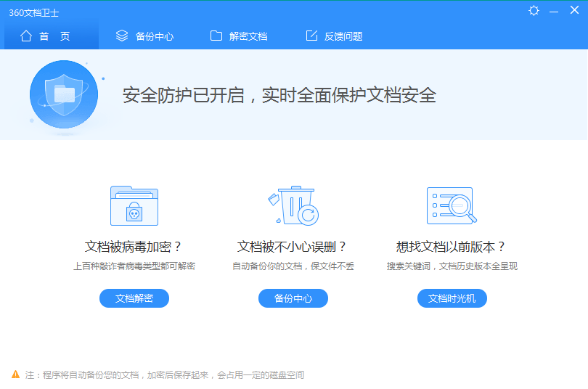Click the document search magnifier icon
This screenshot has height=389, width=588.
451,205
